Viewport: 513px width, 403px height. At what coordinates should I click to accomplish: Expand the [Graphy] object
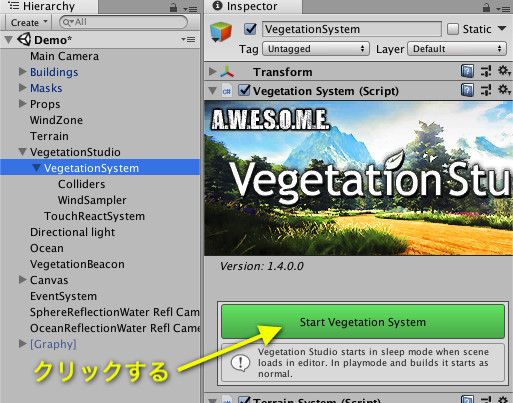coord(22,343)
